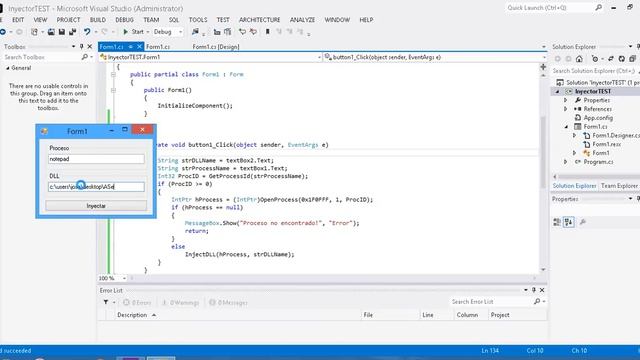Screen dimensions: 640x360
Task: Click the Inyectar button in Form1
Action: pos(96,206)
